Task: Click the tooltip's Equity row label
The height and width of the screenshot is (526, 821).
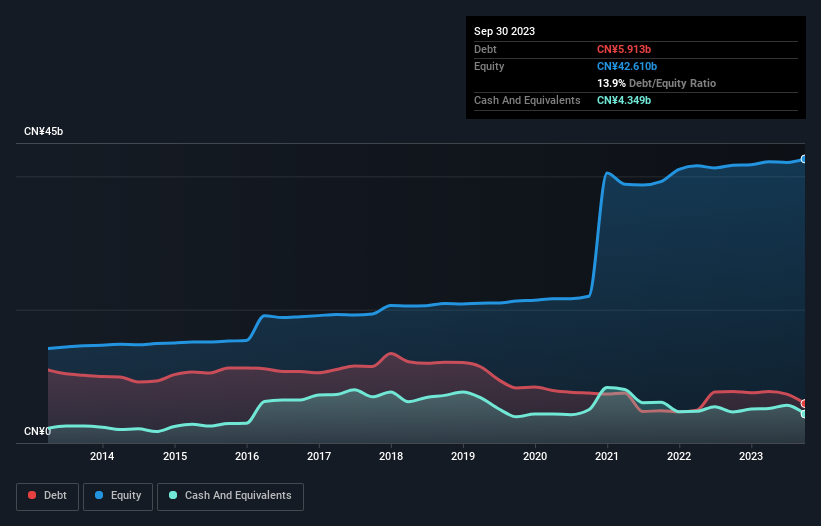Action: tap(489, 66)
